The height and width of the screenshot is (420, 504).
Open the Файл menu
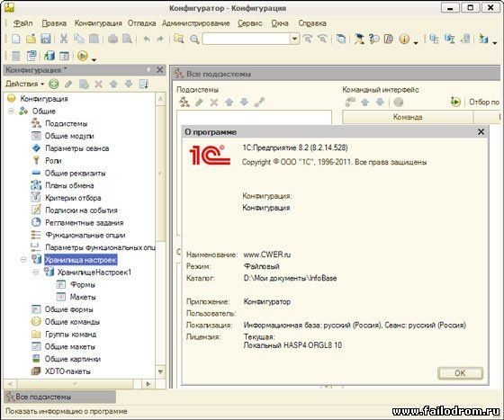[x=22, y=23]
